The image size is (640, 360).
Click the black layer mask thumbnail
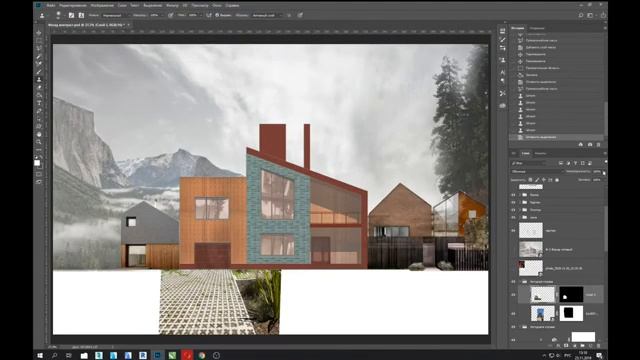pos(571,294)
